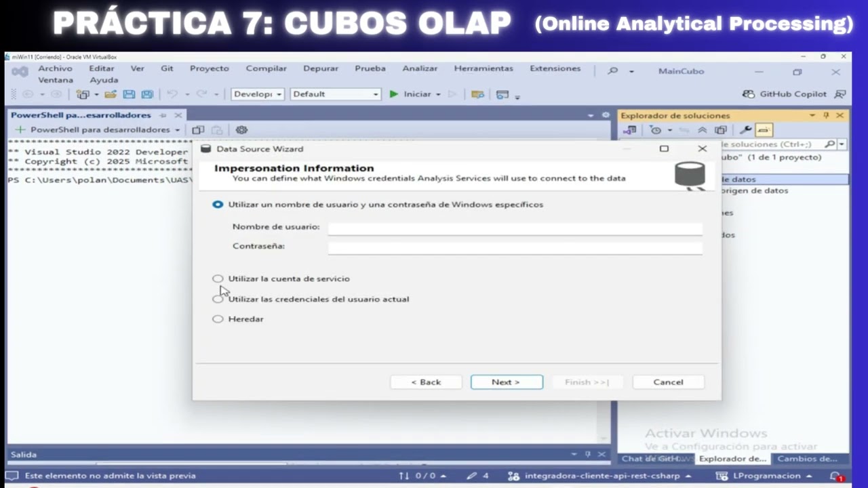Click the Iniciar start button label
868x488 pixels.
tap(417, 94)
